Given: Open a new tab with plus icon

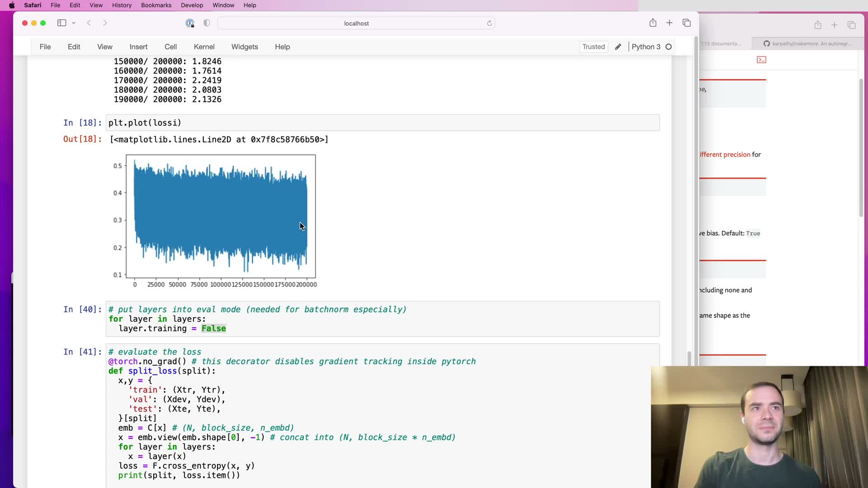Looking at the screenshot, I should point(670,23).
